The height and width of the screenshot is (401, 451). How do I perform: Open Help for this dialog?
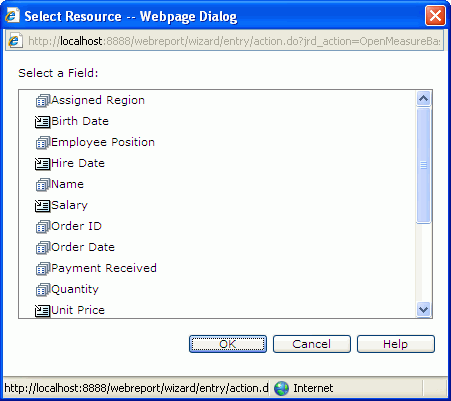pos(396,344)
